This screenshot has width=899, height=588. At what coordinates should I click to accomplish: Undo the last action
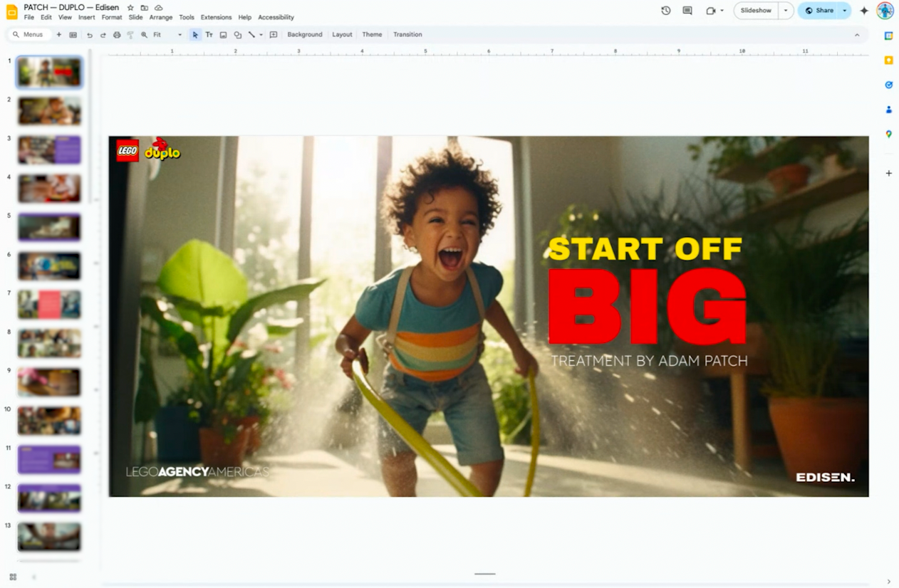point(89,35)
